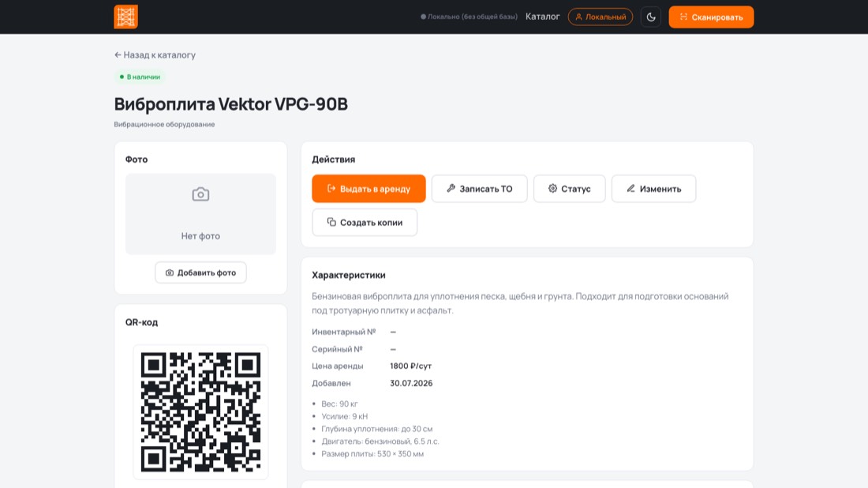This screenshot has height=488, width=868.
Task: Select the Вибрационное оборудование category text
Action: click(164, 124)
